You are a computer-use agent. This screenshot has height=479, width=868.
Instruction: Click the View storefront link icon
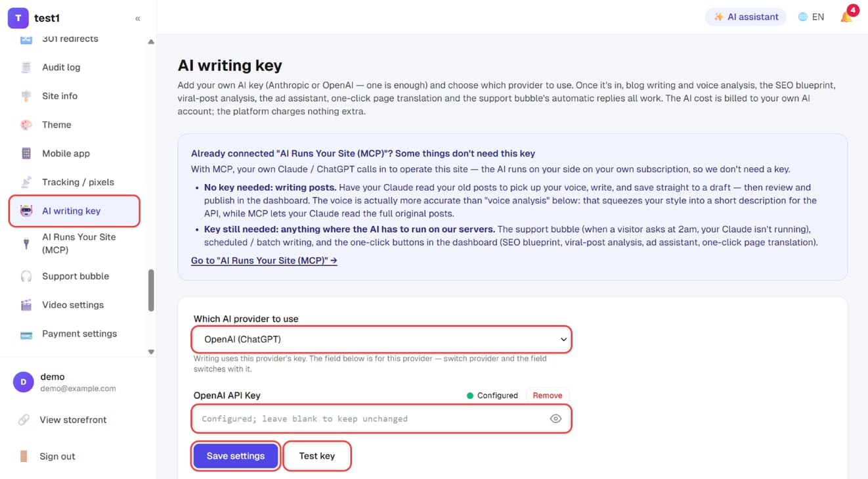coord(24,420)
